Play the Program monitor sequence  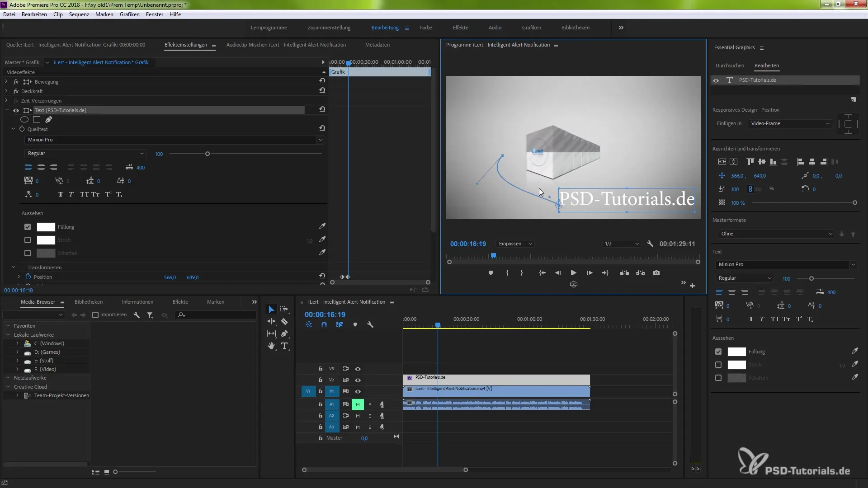pos(573,273)
